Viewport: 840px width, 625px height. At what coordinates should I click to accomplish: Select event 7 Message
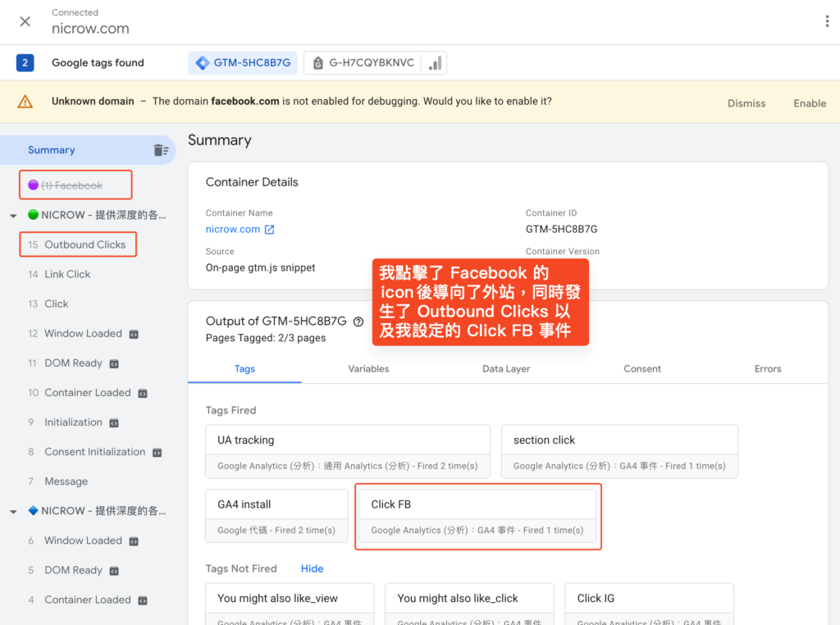coord(58,481)
